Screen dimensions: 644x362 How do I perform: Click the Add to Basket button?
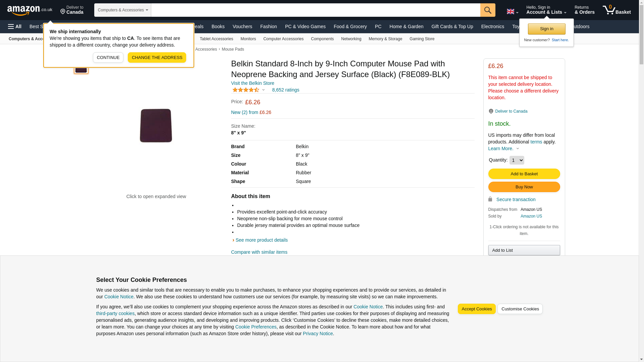tap(524, 174)
